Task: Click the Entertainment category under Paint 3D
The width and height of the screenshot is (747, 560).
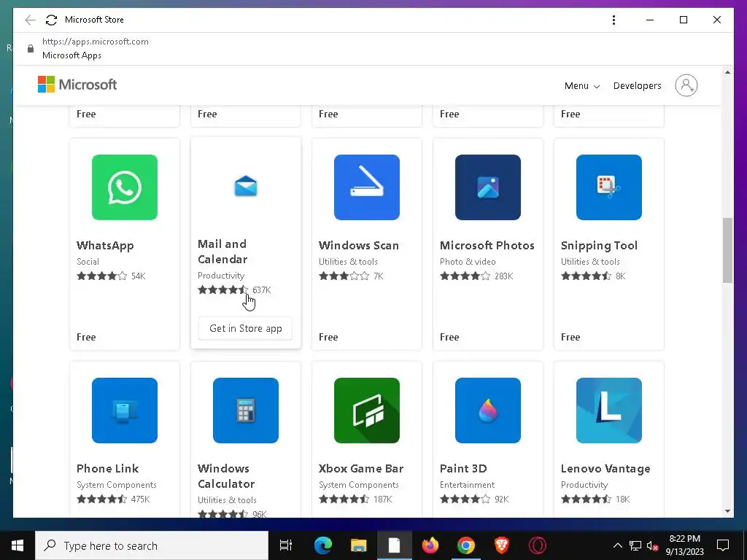Action: click(x=467, y=485)
